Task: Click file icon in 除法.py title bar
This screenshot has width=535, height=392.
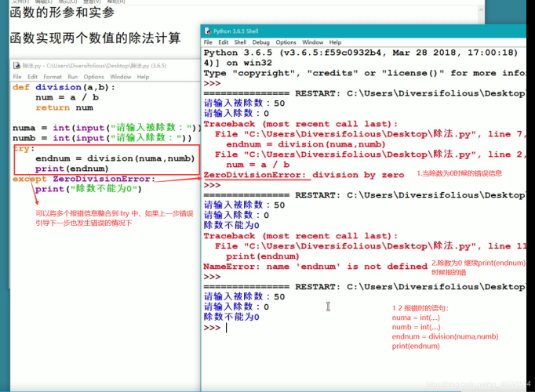Action: click(x=16, y=65)
